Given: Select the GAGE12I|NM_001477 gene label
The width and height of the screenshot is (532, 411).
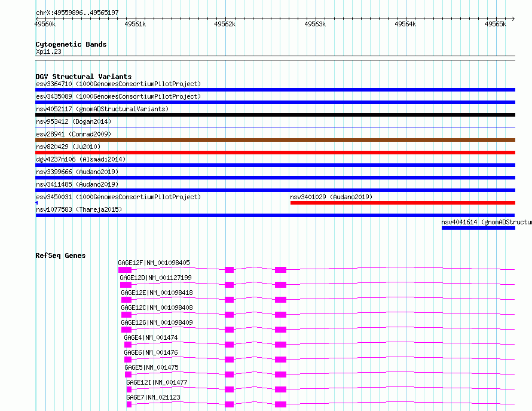Looking at the screenshot, I should 157,382.
